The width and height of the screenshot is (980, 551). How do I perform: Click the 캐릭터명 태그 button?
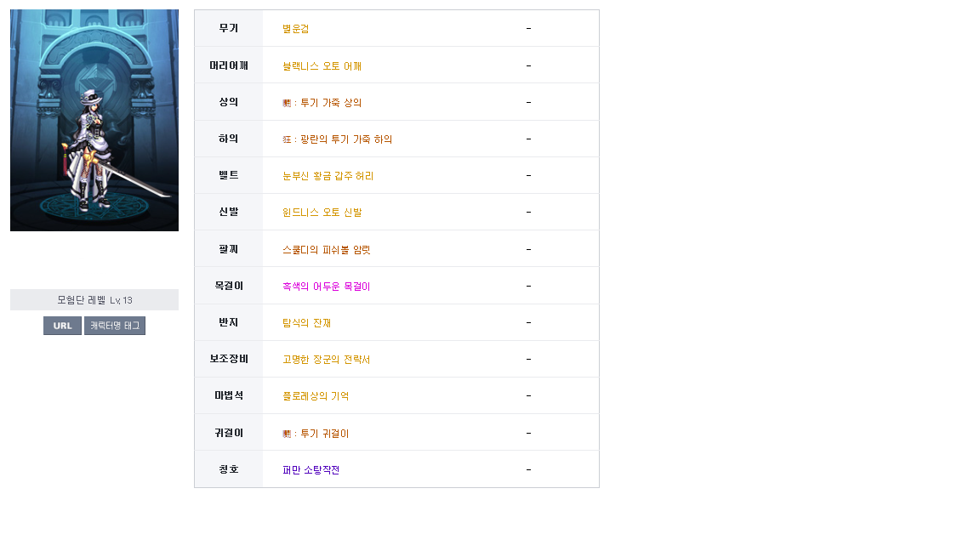click(115, 326)
